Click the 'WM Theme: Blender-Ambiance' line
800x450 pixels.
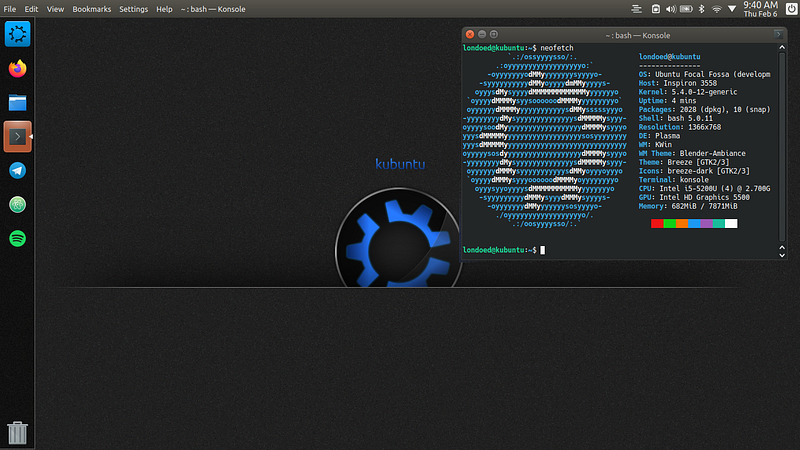[x=692, y=154]
